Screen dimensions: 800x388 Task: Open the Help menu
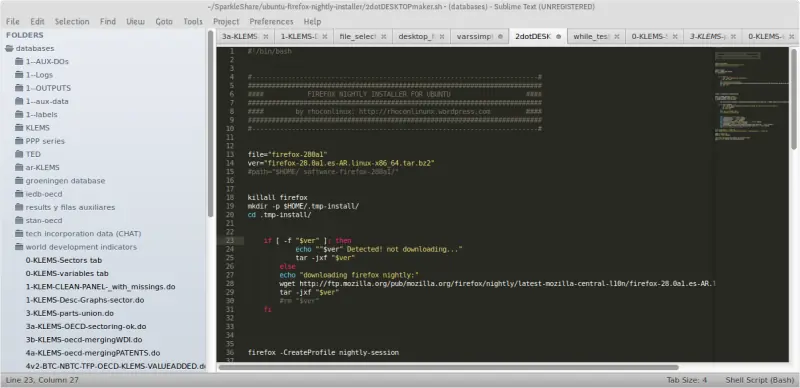pos(312,21)
